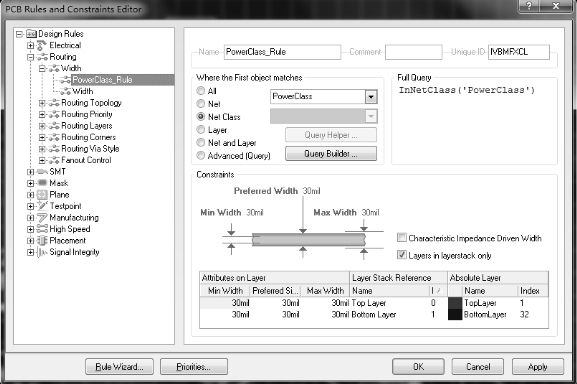Screen dimensions: 577x384
Task: Click the Max Width 30mil value in diagram
Action: 370,213
